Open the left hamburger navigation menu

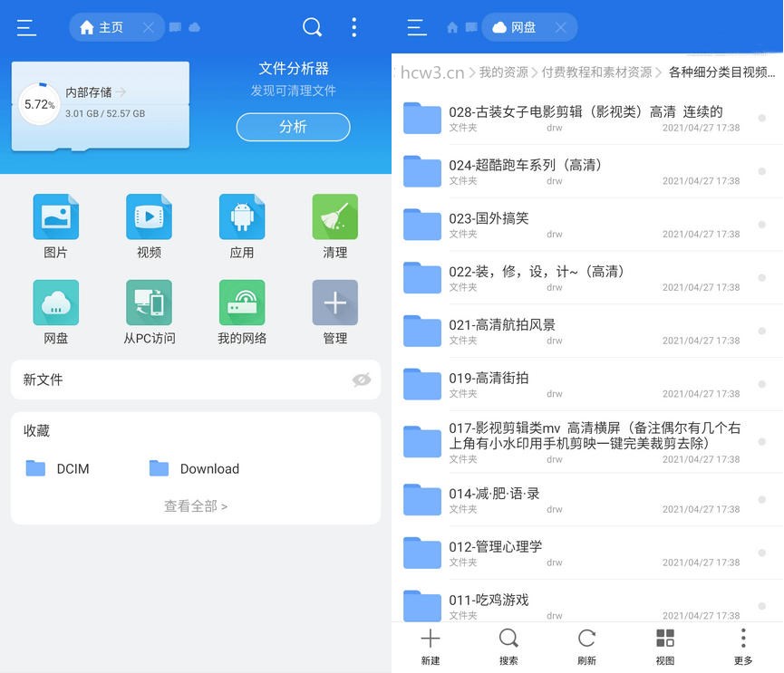pyautogui.click(x=26, y=27)
